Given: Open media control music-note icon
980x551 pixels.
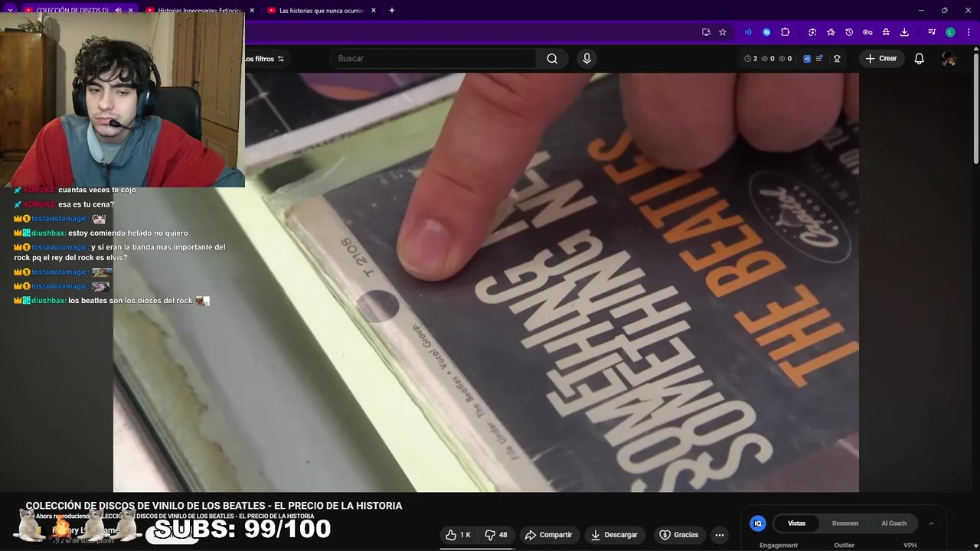Looking at the screenshot, I should coord(932,32).
